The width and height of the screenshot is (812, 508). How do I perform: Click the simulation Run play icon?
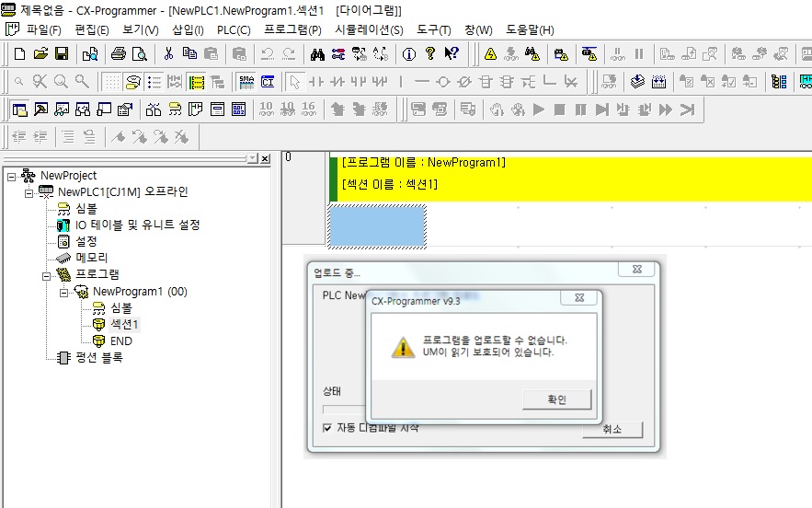(539, 110)
